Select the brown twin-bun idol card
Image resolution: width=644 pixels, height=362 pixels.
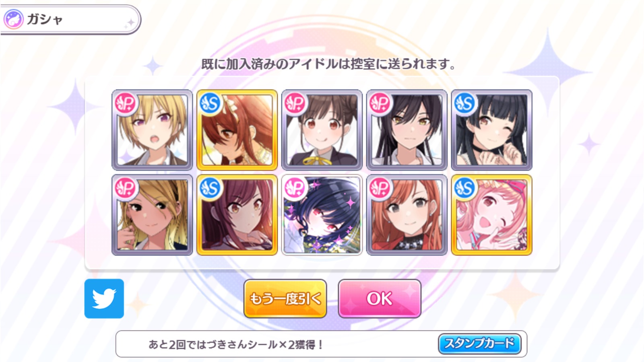point(322,130)
